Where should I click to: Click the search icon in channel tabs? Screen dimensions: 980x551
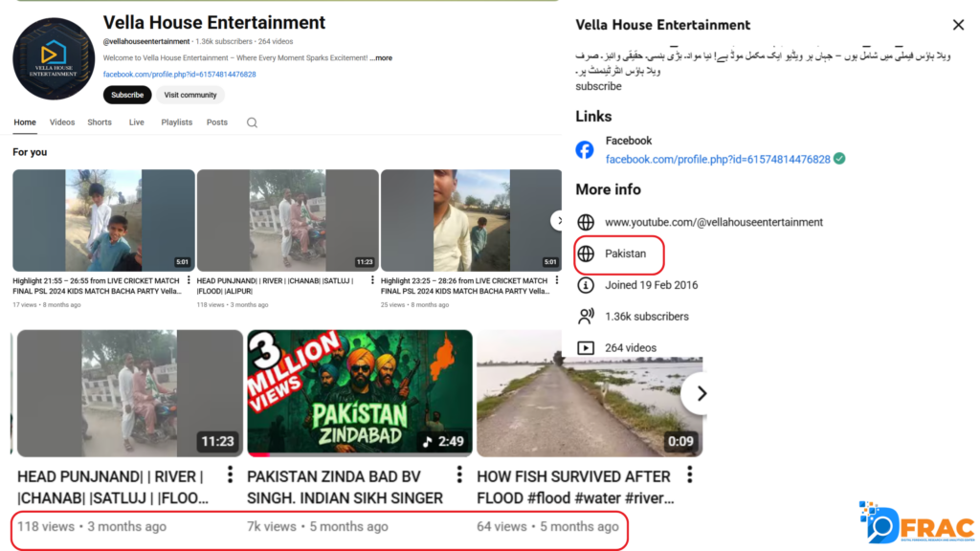[252, 122]
